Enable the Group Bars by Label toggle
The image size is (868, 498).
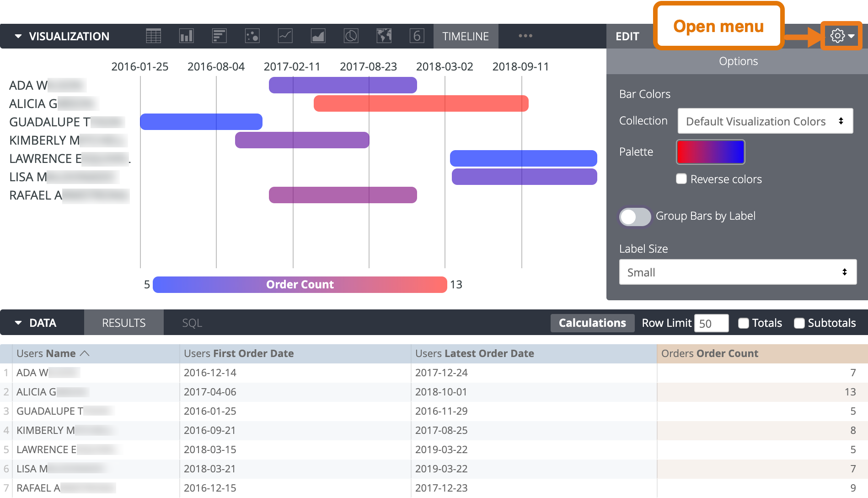(x=635, y=217)
